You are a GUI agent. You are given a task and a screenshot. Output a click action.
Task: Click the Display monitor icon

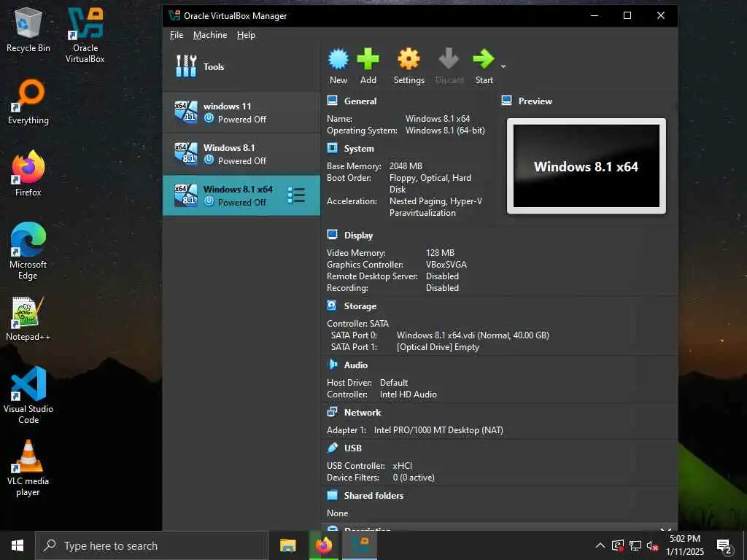pos(333,235)
